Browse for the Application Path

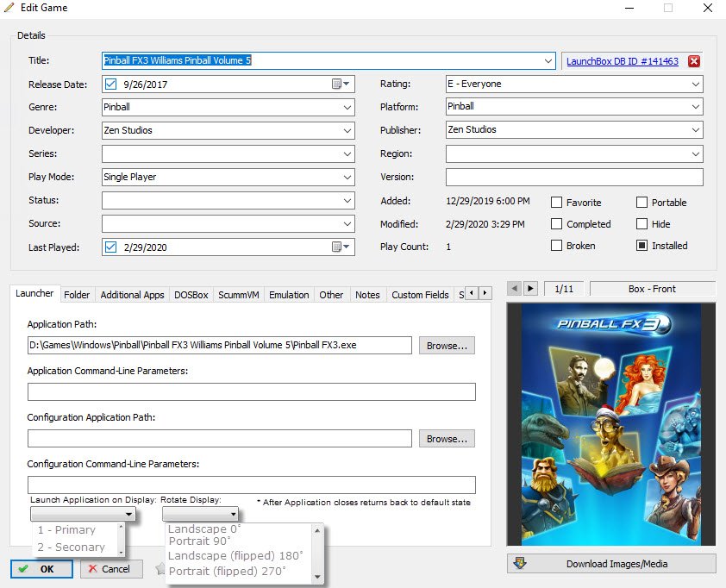[x=447, y=346]
